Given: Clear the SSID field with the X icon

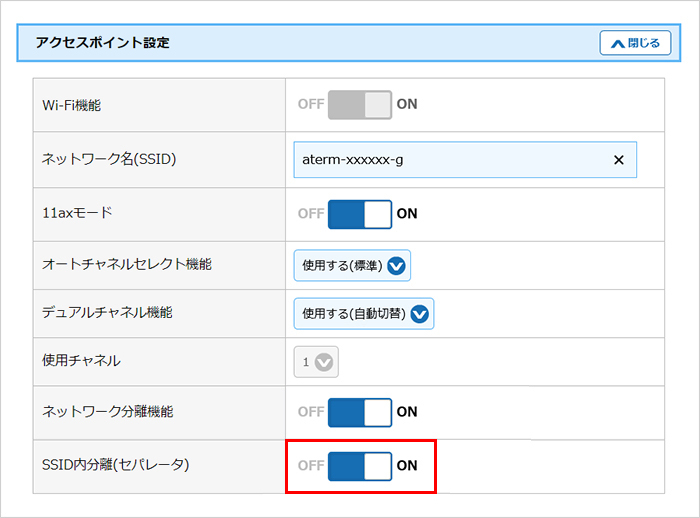Looking at the screenshot, I should (x=618, y=160).
